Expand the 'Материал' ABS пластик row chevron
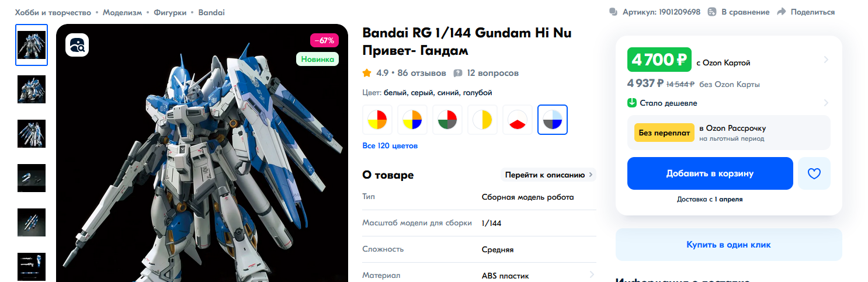868x282 pixels. pos(592,275)
